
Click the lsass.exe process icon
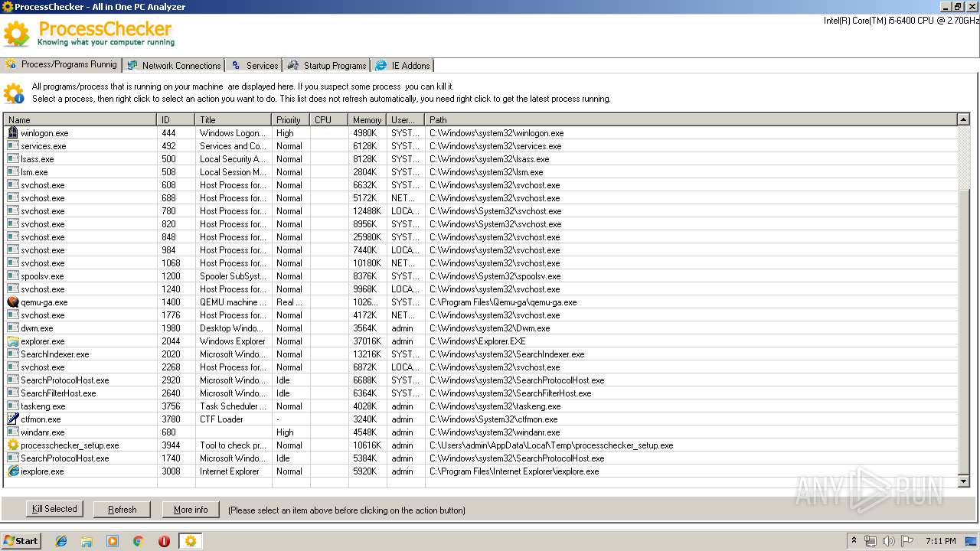(x=13, y=159)
